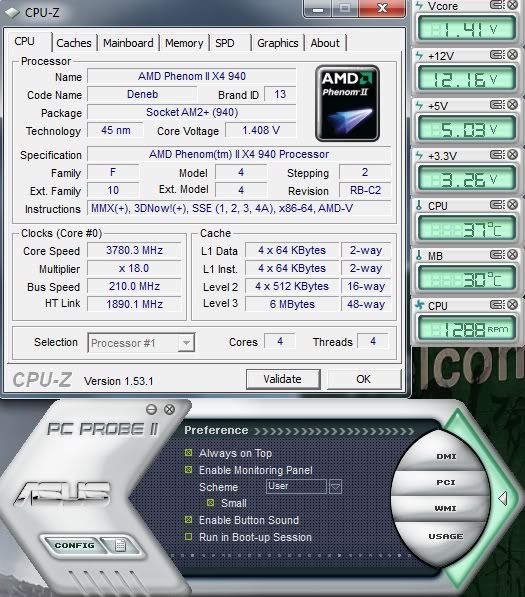The image size is (525, 597).
Task: Open the USAGE information button
Action: (446, 536)
